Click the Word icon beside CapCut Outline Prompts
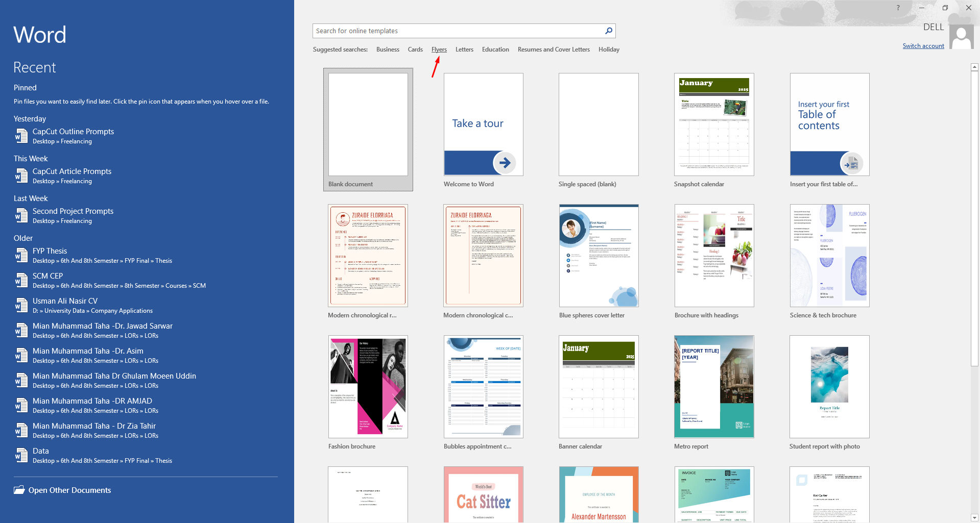This screenshot has height=523, width=980. (x=21, y=136)
